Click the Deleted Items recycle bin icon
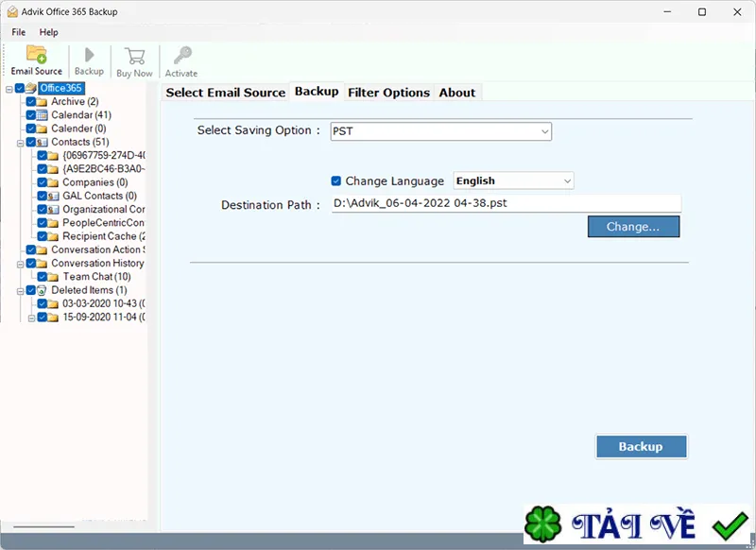This screenshot has width=756, height=550. pyautogui.click(x=42, y=291)
